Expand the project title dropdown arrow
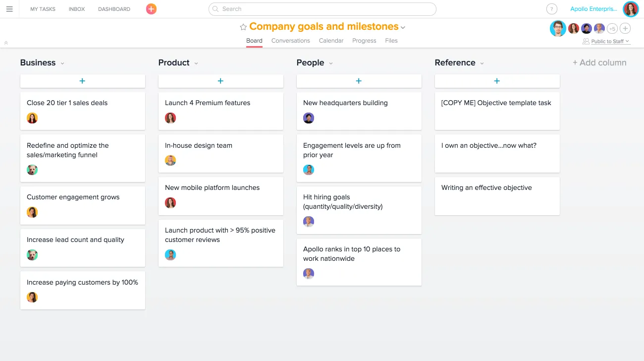This screenshot has width=644, height=361. [403, 28]
